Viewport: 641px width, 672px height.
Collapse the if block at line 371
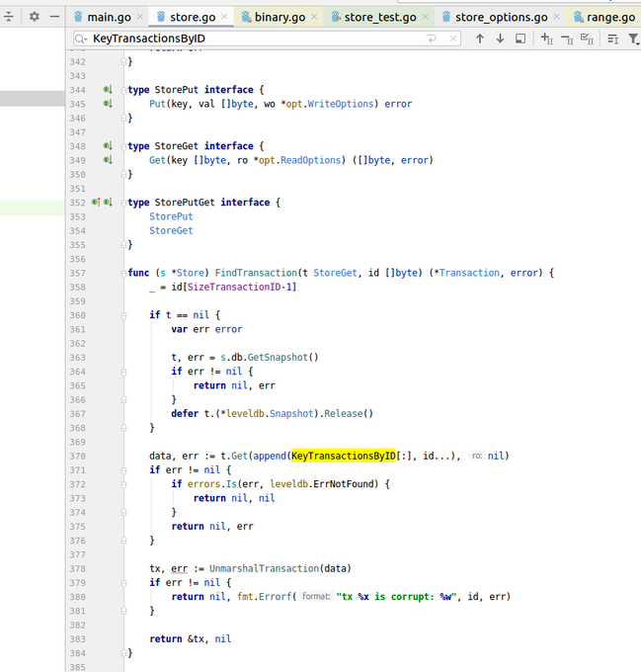click(x=123, y=470)
